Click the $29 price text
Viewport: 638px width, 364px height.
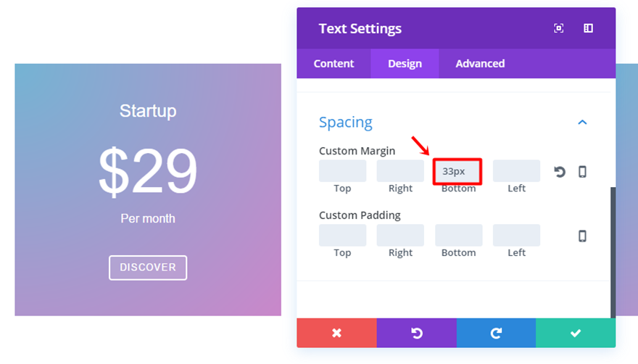click(148, 171)
